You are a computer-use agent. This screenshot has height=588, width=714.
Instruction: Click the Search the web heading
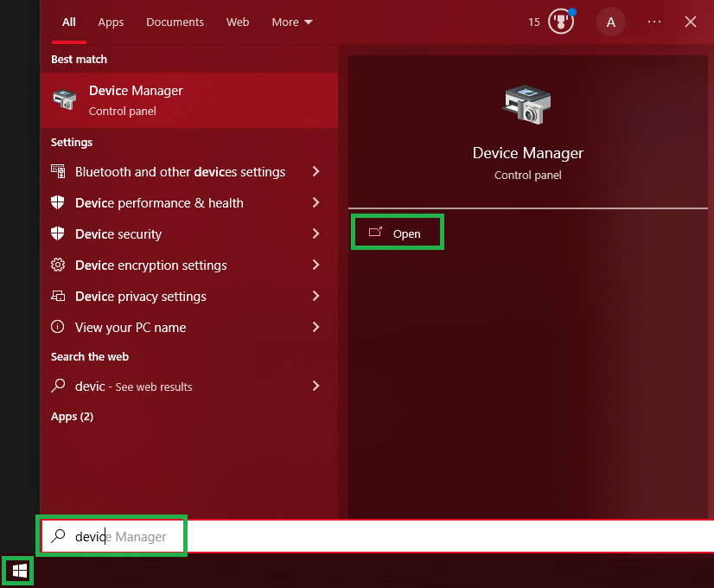[90, 356]
